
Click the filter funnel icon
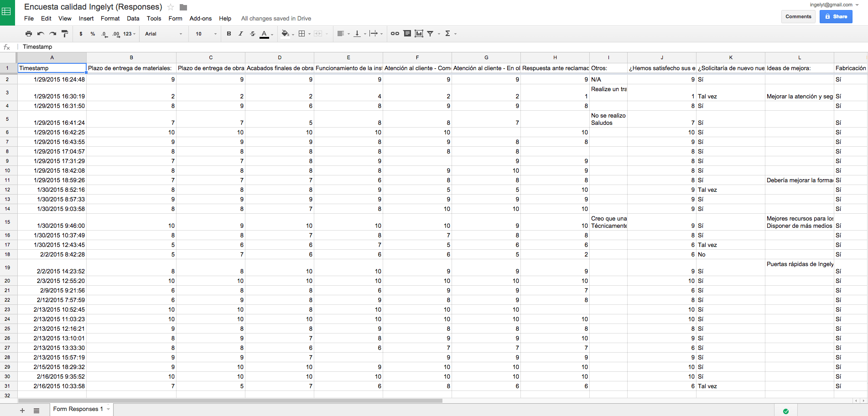tap(430, 34)
